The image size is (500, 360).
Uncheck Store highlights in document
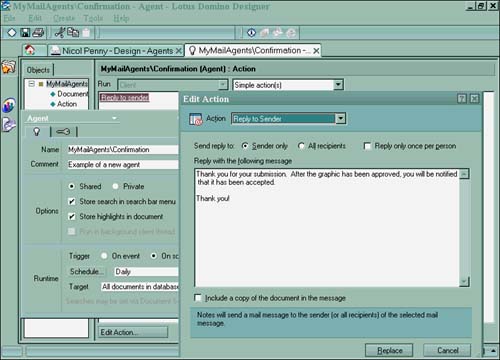point(72,217)
